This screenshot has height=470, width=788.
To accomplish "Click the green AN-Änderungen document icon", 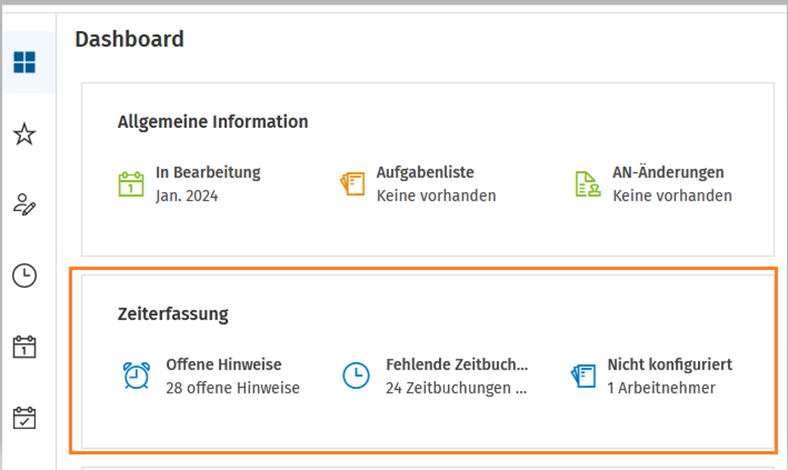I will 587,184.
